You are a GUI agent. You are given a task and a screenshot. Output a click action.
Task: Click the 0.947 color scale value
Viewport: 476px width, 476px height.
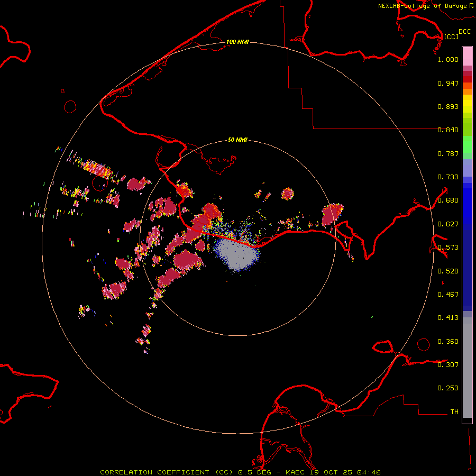[x=448, y=83]
